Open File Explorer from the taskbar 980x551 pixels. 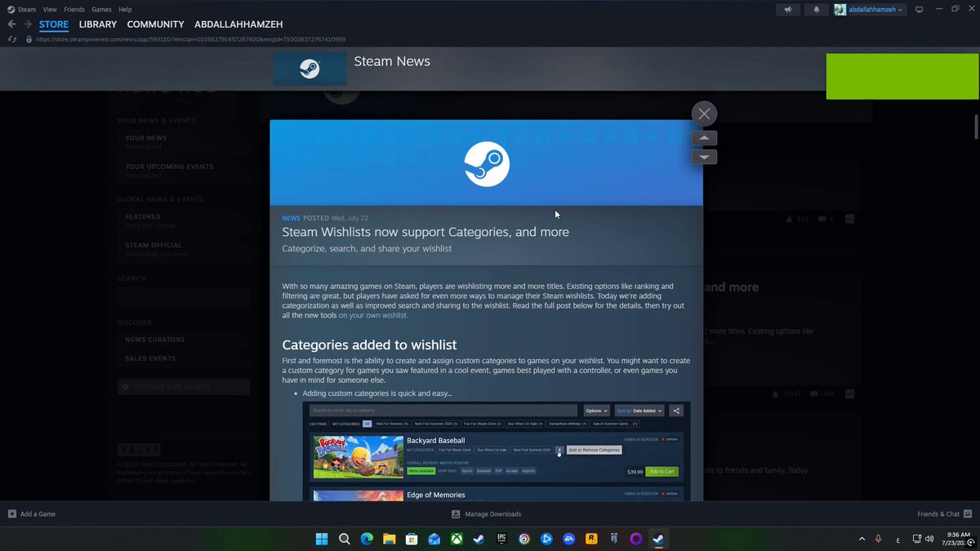click(x=390, y=539)
